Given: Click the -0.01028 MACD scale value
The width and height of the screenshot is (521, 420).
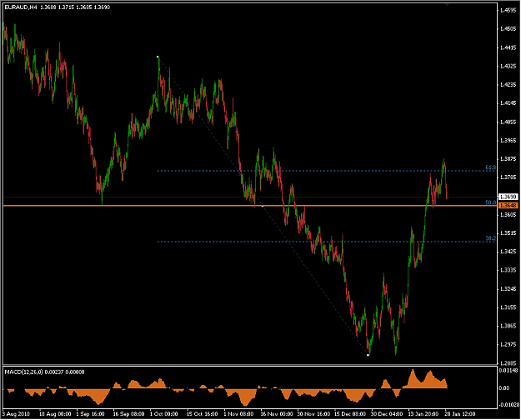Looking at the screenshot, I should [x=509, y=404].
